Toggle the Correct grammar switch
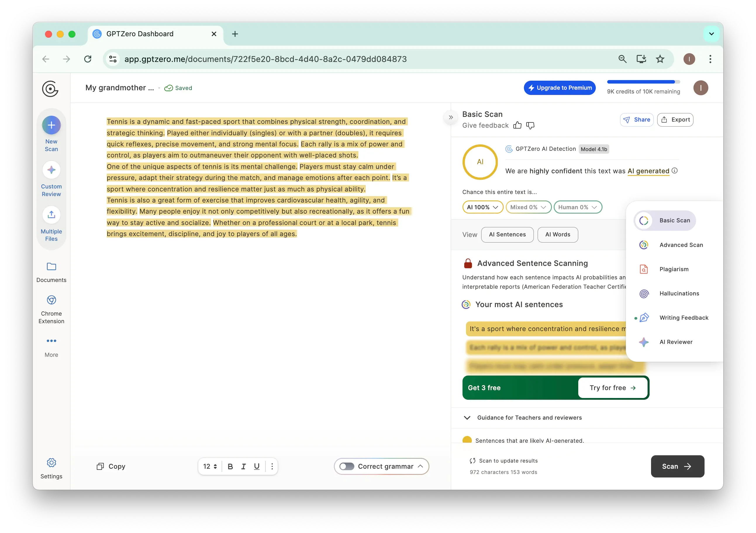This screenshot has width=756, height=533. 347,466
